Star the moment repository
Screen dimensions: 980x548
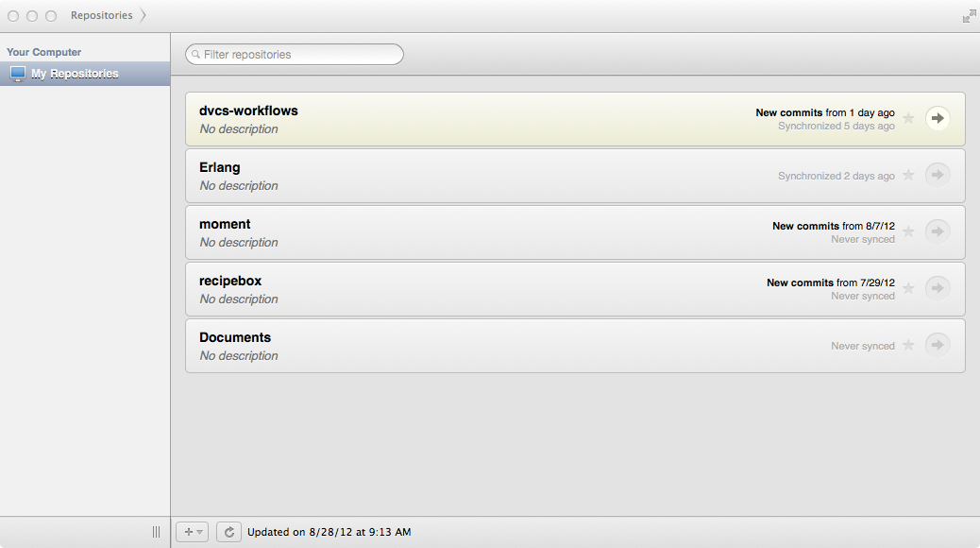click(x=909, y=231)
